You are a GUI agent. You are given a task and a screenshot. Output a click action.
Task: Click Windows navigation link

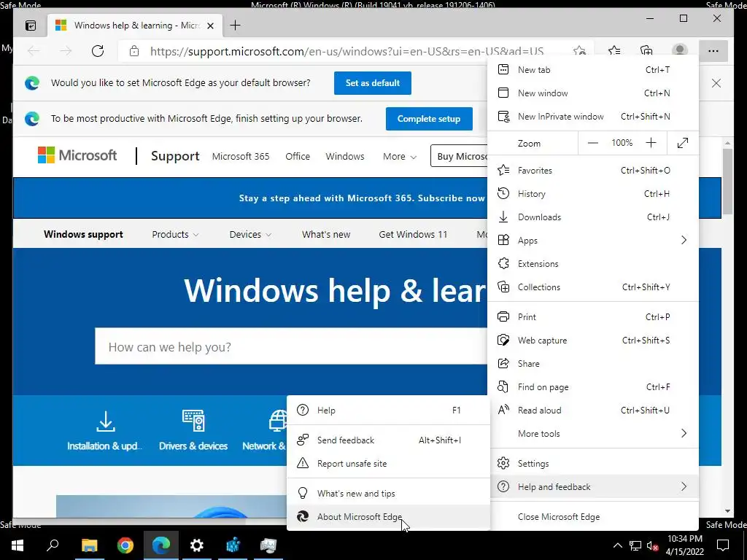click(345, 156)
